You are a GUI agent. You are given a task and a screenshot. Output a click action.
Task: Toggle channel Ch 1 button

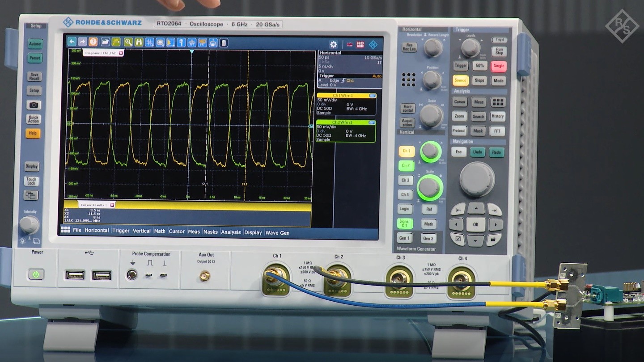[406, 151]
